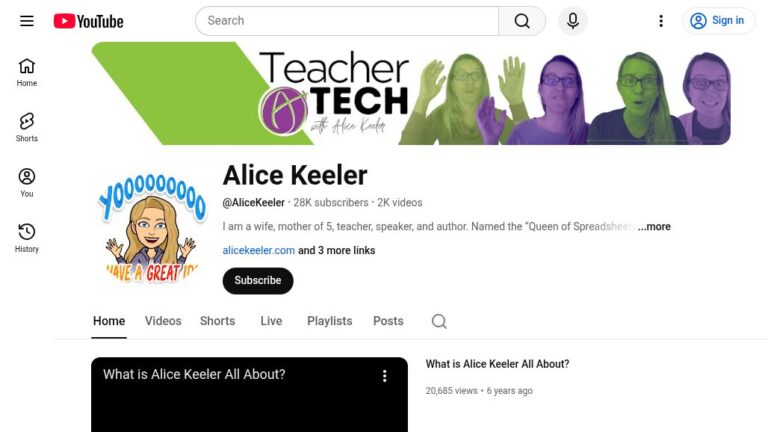The height and width of the screenshot is (432, 768).
Task: Open the settings three-dot menu in header
Action: click(x=661, y=21)
